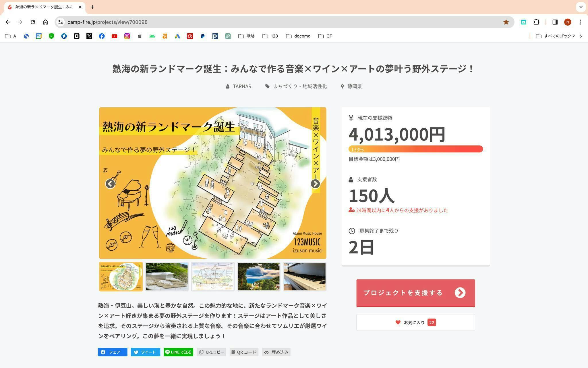588x368 pixels.
Task: Expand すべてのブックマーク folder
Action: (x=559, y=36)
